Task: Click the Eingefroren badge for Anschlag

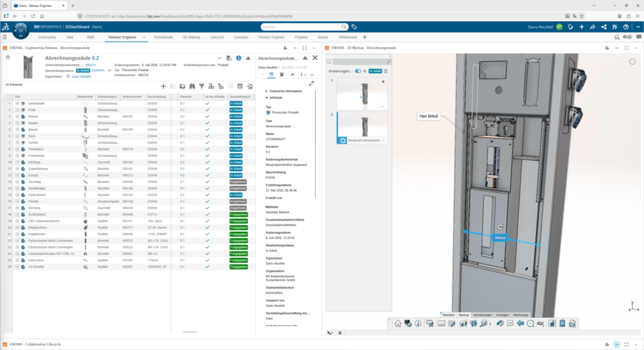Action: [238, 182]
